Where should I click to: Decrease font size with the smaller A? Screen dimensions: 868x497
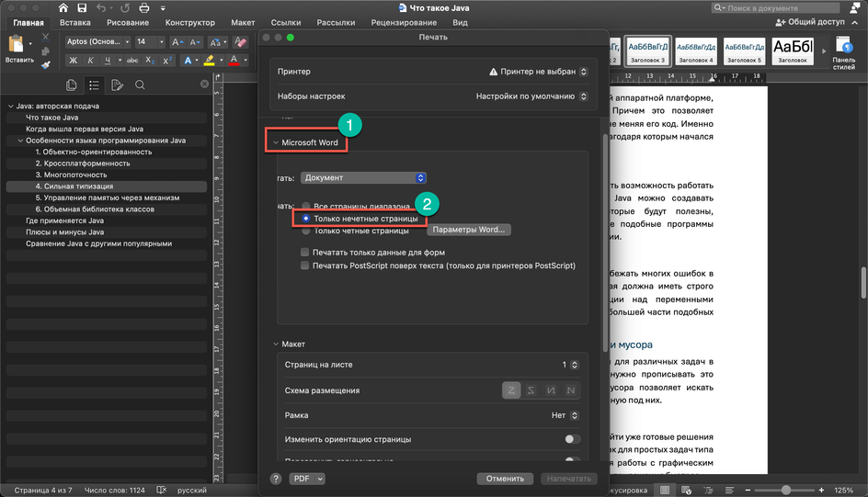tap(194, 42)
